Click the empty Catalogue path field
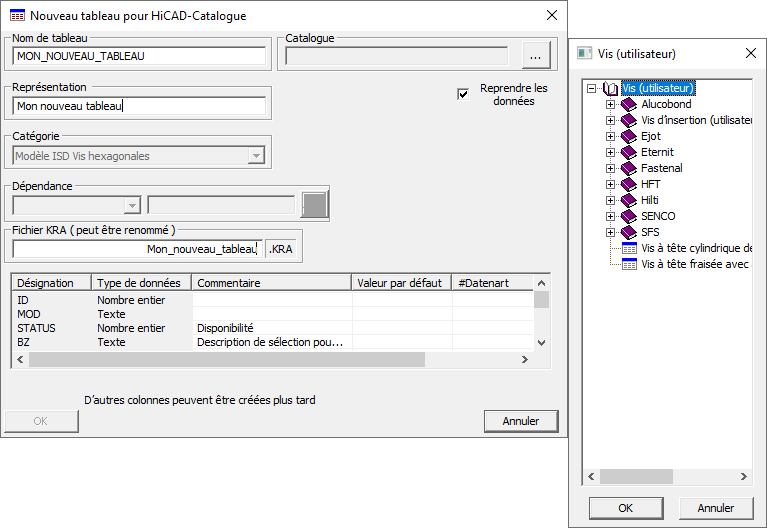The image size is (767, 528). click(x=397, y=56)
